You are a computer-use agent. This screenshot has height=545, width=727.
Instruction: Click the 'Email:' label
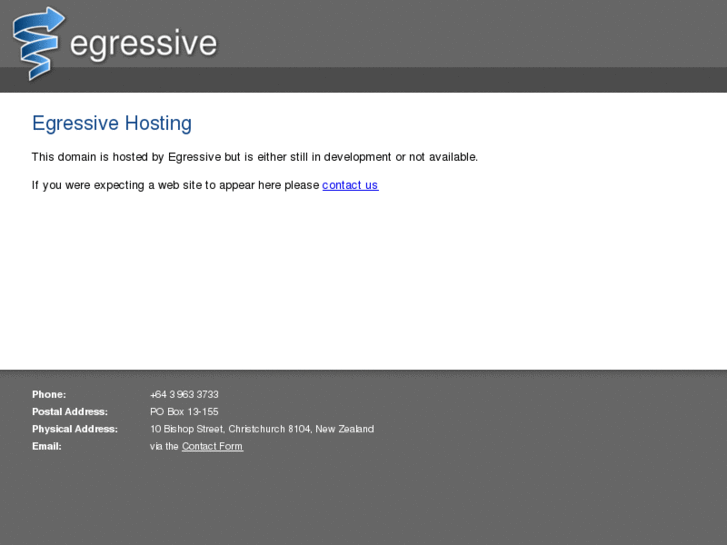pos(46,446)
